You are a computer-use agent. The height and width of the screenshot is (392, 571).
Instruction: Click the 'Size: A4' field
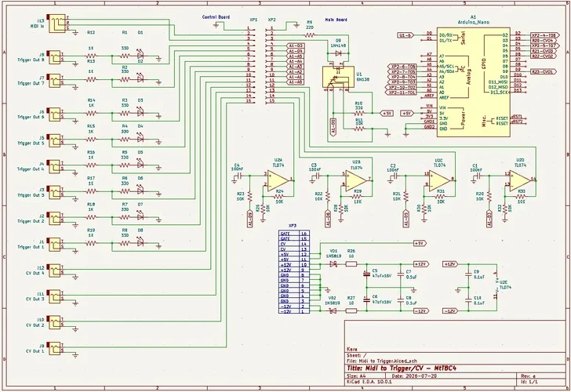[x=357, y=376]
